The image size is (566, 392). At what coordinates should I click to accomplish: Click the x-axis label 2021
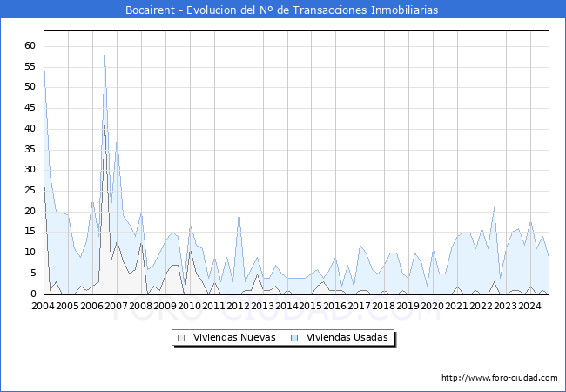(x=456, y=306)
